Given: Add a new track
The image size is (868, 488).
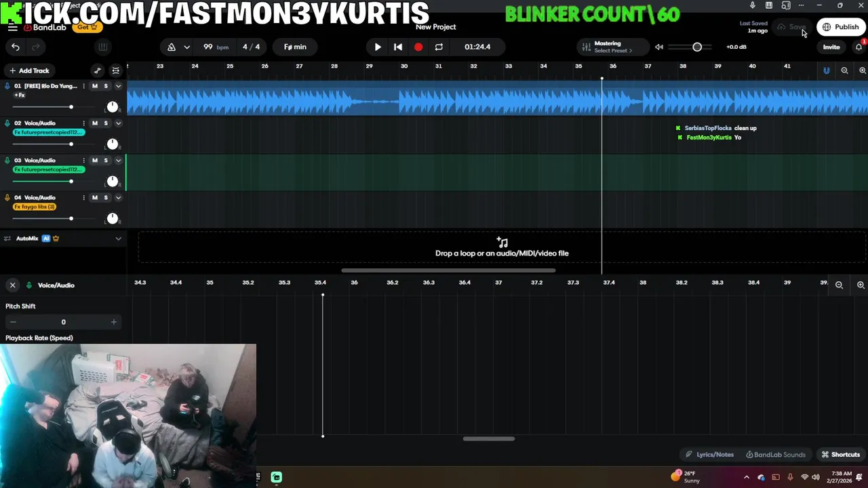Looking at the screenshot, I should point(29,70).
